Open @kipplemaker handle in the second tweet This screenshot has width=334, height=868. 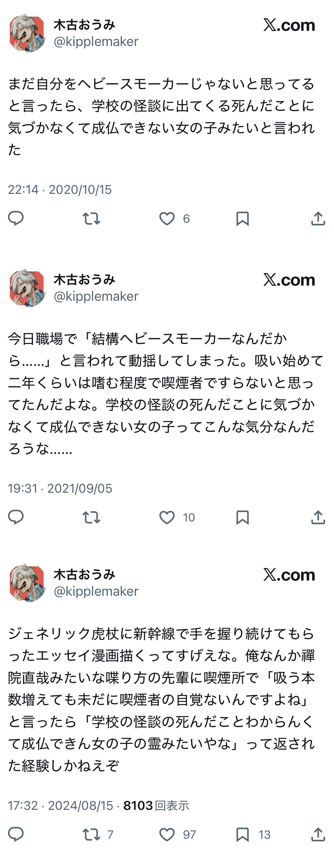point(96,296)
